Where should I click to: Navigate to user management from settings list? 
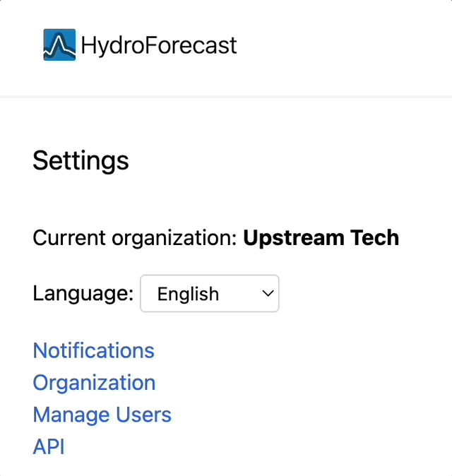point(102,415)
